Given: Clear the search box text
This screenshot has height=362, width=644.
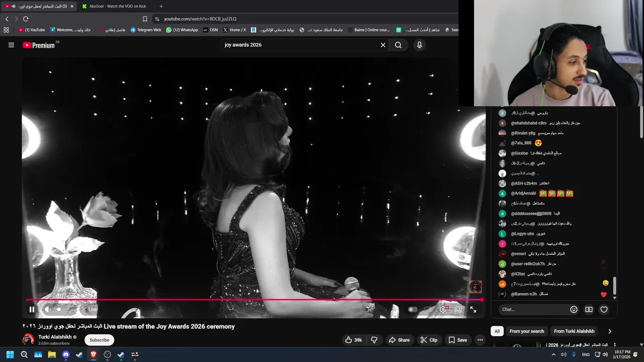Looking at the screenshot, I should pyautogui.click(x=383, y=45).
